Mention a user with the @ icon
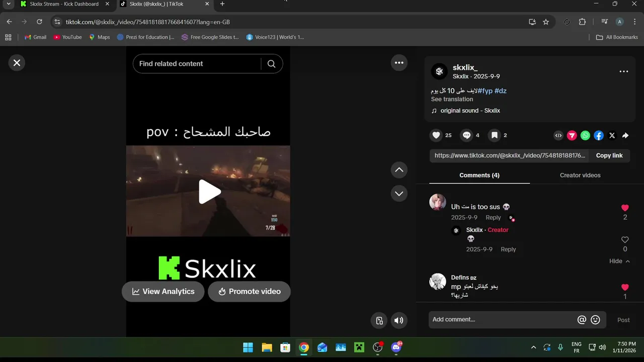This screenshot has height=362, width=644. [582, 320]
